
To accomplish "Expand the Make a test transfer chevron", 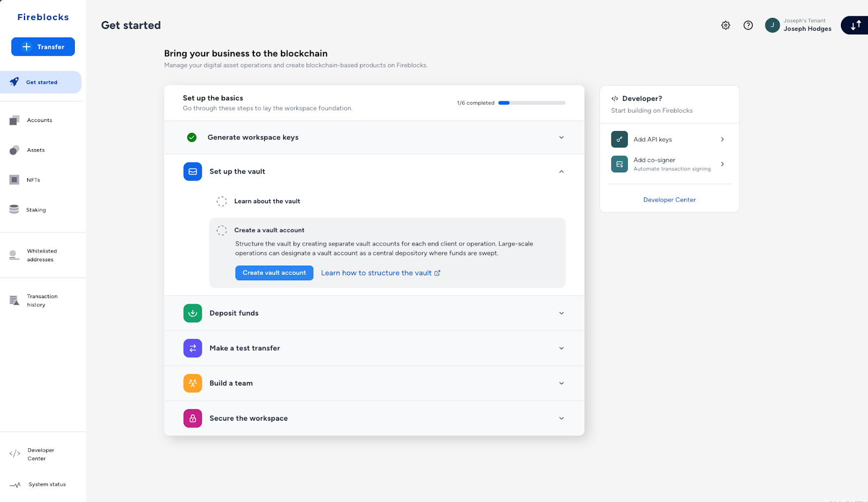I will coord(561,348).
